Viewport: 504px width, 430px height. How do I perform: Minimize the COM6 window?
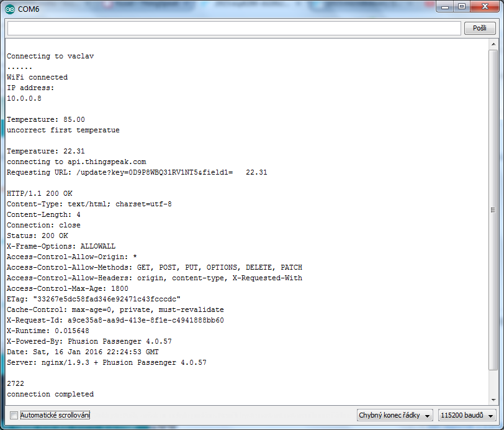(445, 7)
